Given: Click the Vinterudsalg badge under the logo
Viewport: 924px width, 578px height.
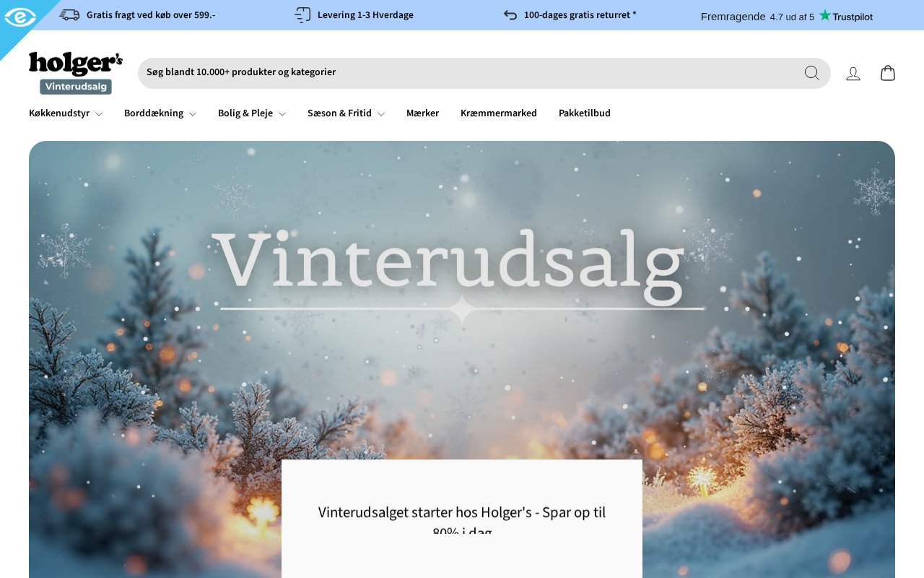Looking at the screenshot, I should pyautogui.click(x=76, y=87).
